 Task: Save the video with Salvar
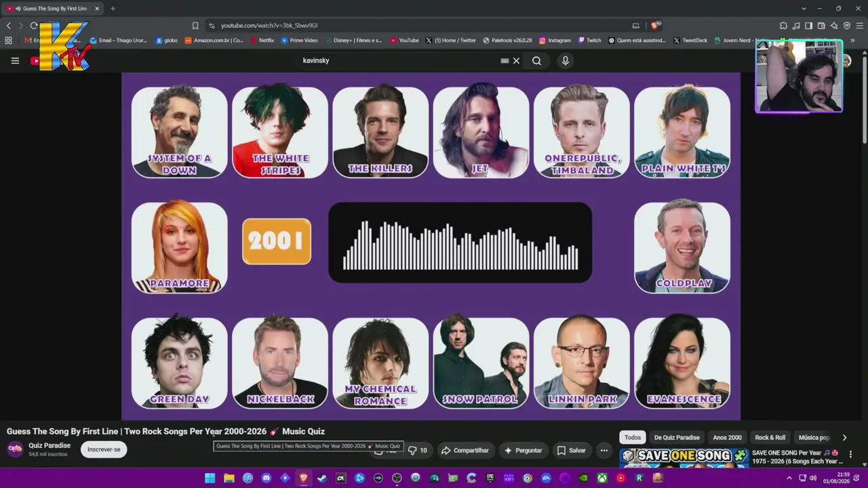(x=571, y=450)
